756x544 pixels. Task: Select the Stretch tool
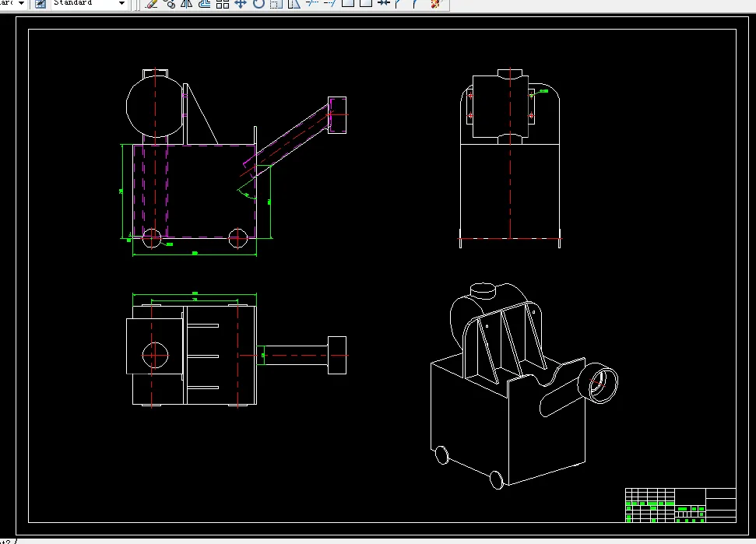(x=294, y=4)
